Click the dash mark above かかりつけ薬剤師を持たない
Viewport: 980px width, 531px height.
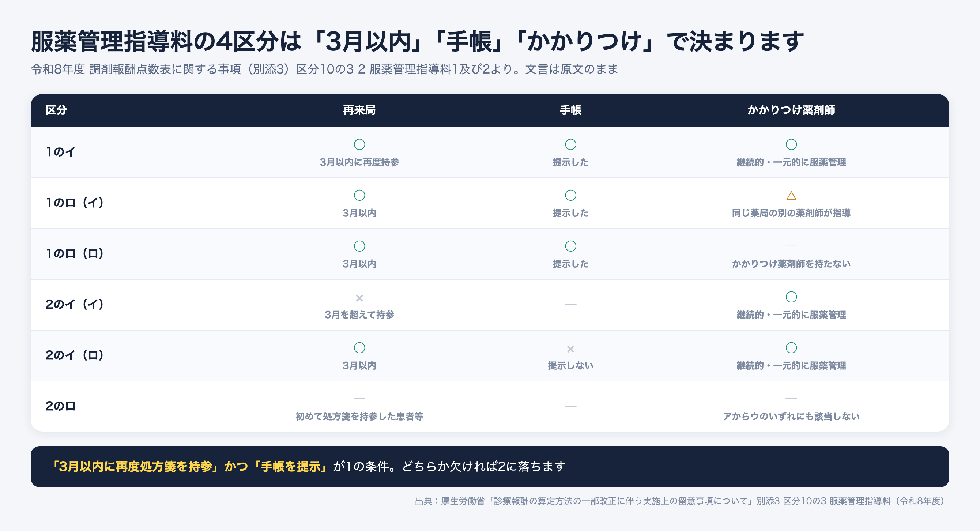click(791, 246)
